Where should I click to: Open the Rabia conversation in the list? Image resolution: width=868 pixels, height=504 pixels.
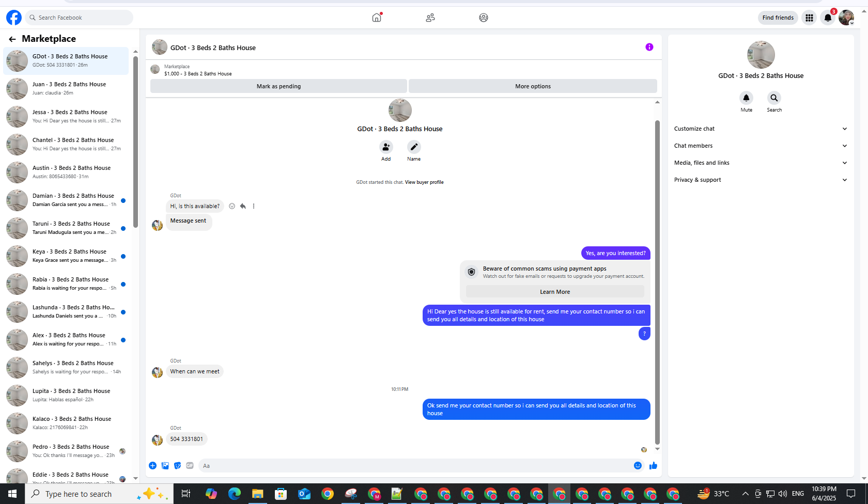click(66, 284)
